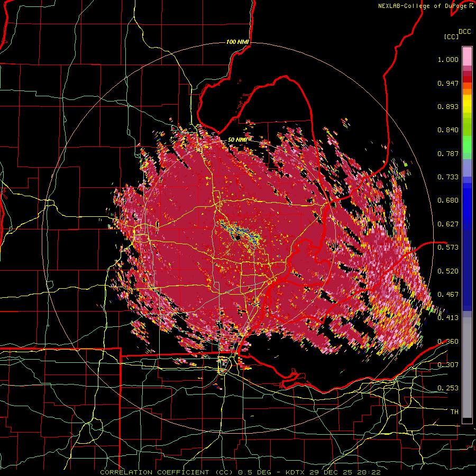Click the KDTX radar site black center dot
Image resolution: width=476 pixels, height=476 pixels.
pyautogui.click(x=239, y=237)
